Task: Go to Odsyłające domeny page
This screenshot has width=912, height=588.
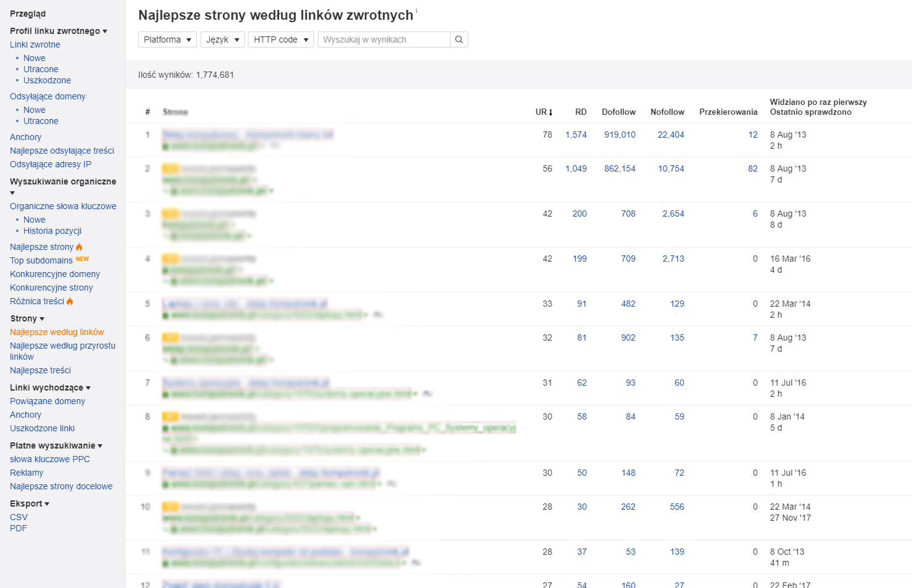Action: pyautogui.click(x=48, y=96)
